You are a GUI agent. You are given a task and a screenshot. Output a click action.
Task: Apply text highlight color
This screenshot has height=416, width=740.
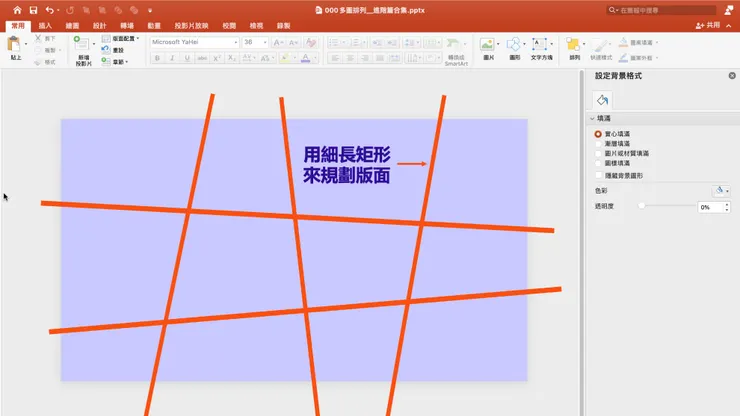(284, 58)
